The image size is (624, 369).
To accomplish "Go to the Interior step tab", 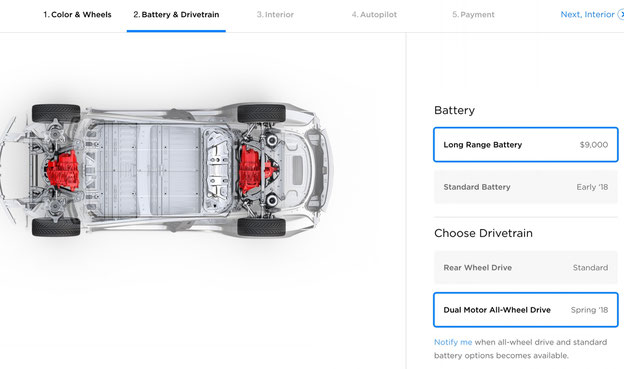I will tap(275, 15).
